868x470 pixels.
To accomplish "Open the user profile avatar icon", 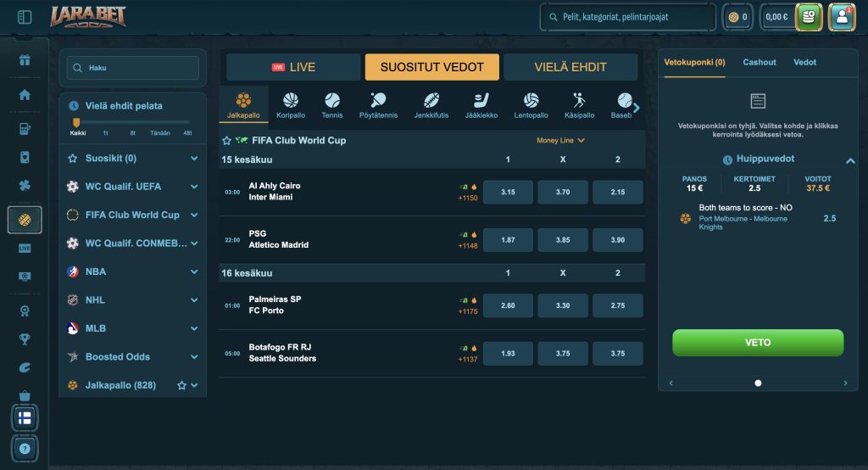I will point(842,17).
